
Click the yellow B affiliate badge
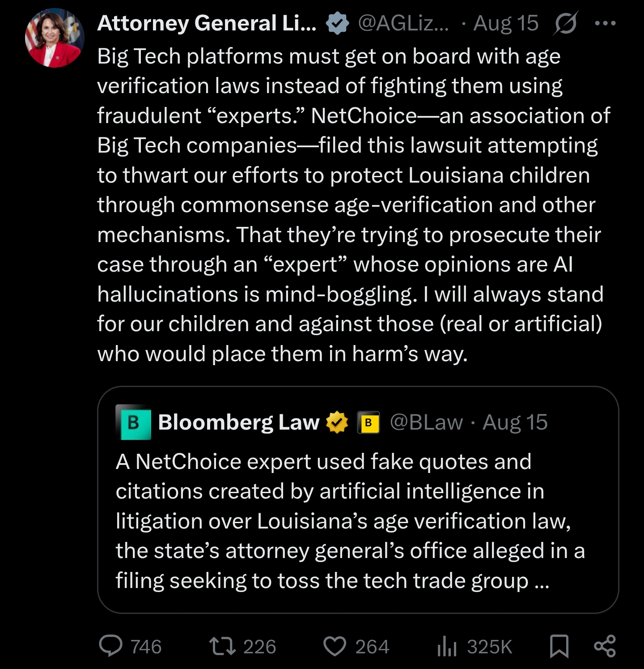(368, 422)
